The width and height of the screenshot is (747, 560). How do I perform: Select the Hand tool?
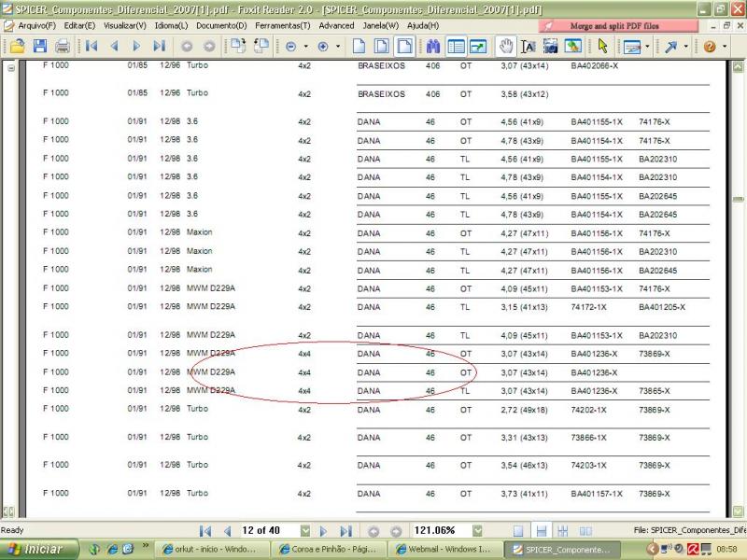[505, 46]
